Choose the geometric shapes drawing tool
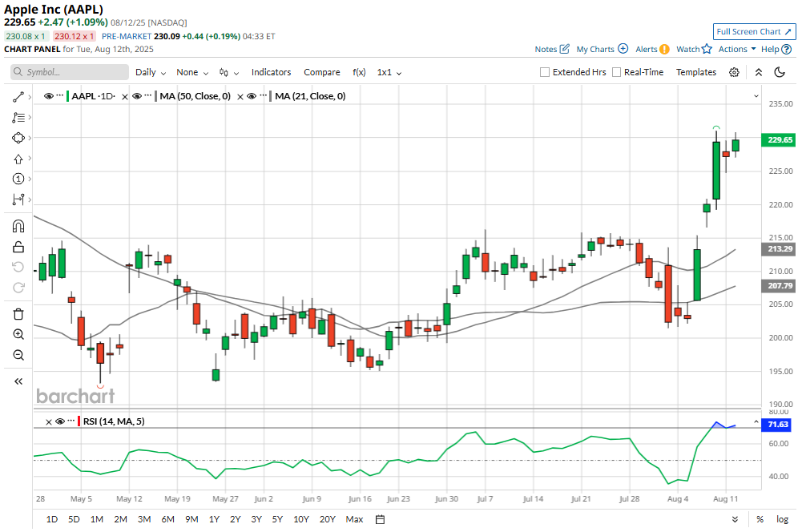The image size is (806, 532). click(x=18, y=138)
